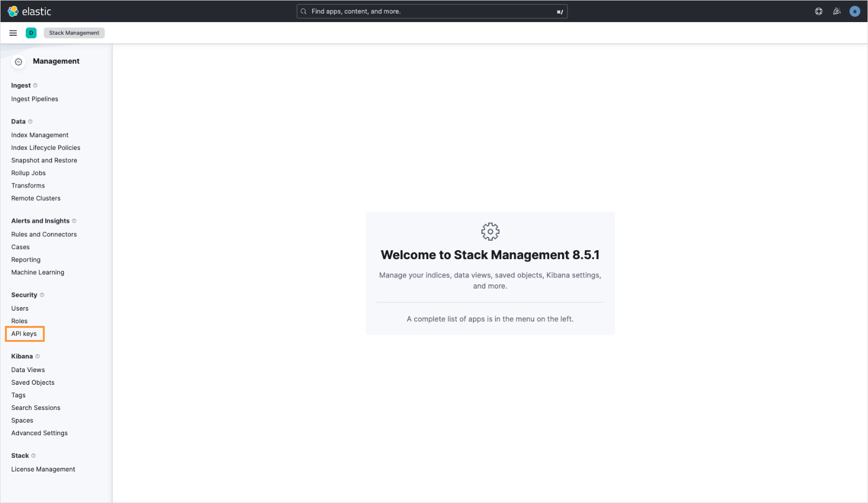Navigate to License Management
Viewport: 868px width, 503px height.
43,469
